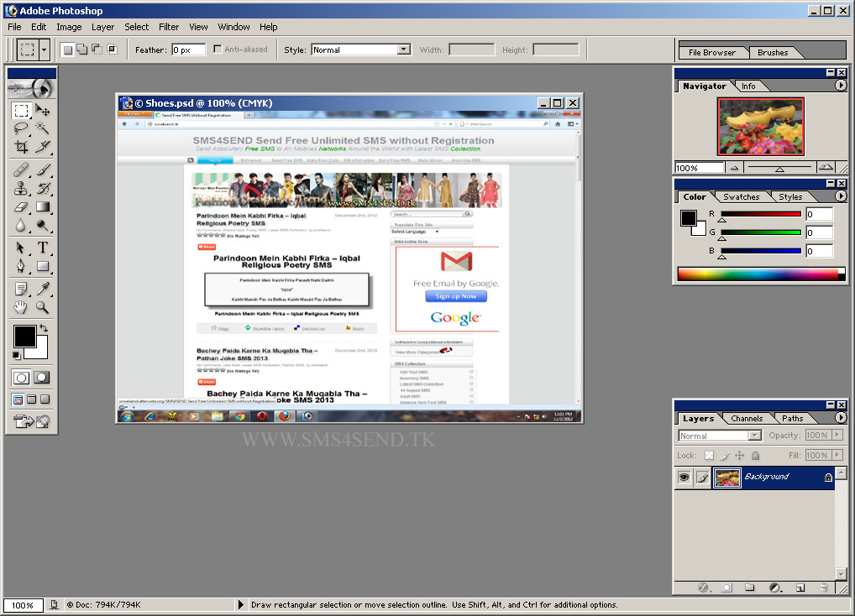This screenshot has width=855, height=616.
Task: Select the Pen tool
Action: [21, 266]
